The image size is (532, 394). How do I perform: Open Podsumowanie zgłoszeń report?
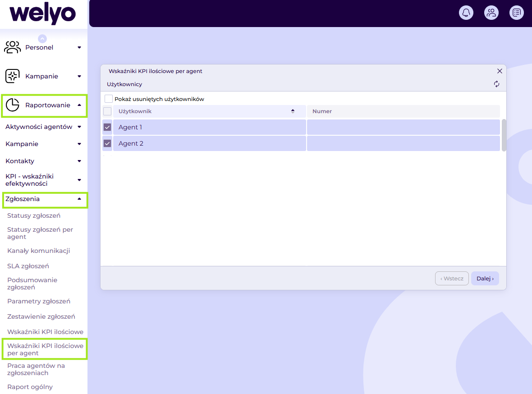[32, 284]
